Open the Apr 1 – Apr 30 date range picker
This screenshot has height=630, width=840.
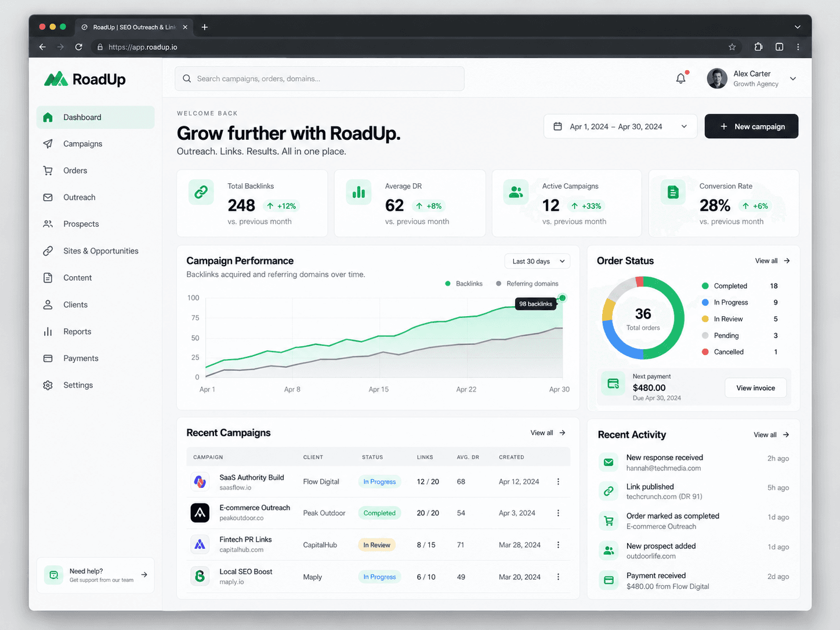(620, 126)
